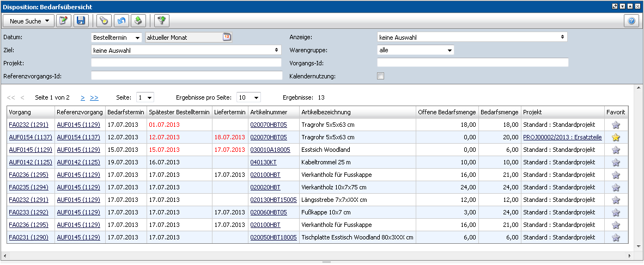This screenshot has width=644, height=265.
Task: Open the Ergebnisse pro Seite dropdown
Action: click(248, 97)
